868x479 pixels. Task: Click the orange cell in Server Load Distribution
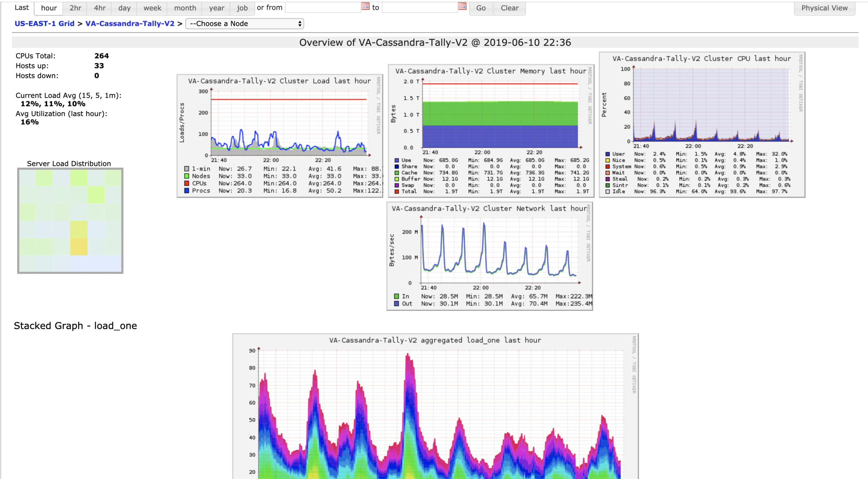(79, 247)
